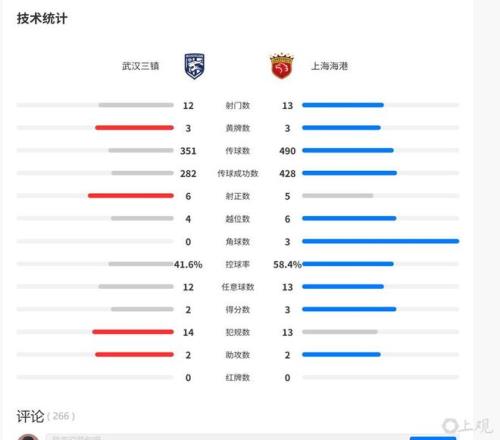The width and height of the screenshot is (500, 440).
Task: Click the 红牌数 stat label
Action: 238,378
